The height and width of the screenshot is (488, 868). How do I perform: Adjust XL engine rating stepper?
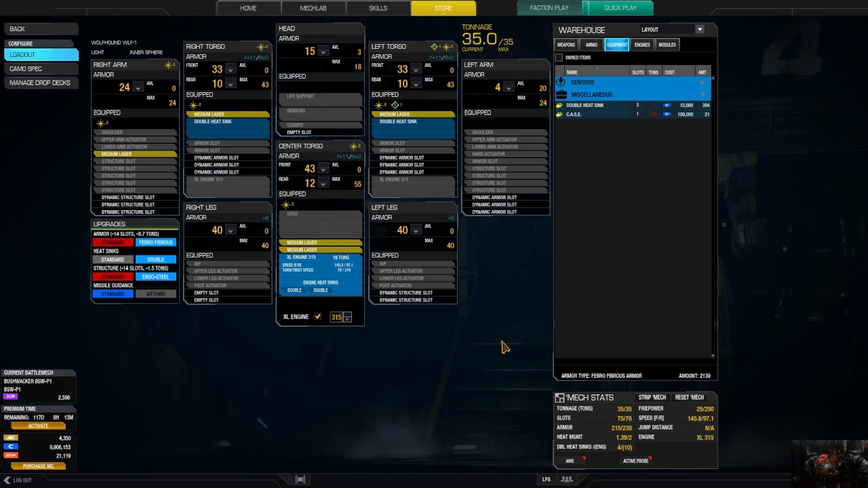pyautogui.click(x=347, y=317)
